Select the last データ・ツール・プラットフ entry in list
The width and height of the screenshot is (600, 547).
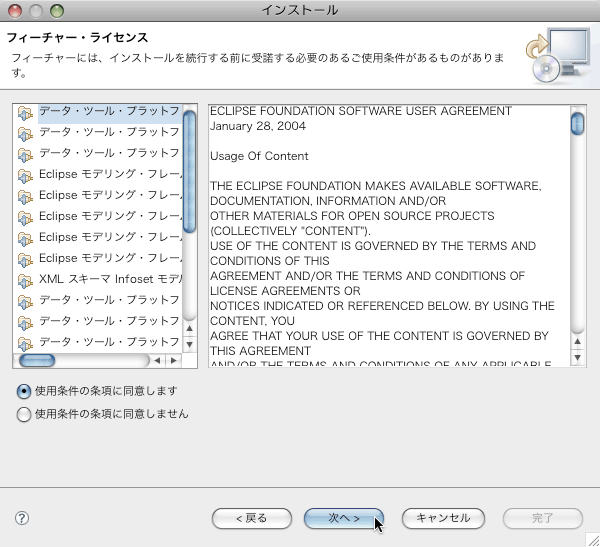pos(109,341)
